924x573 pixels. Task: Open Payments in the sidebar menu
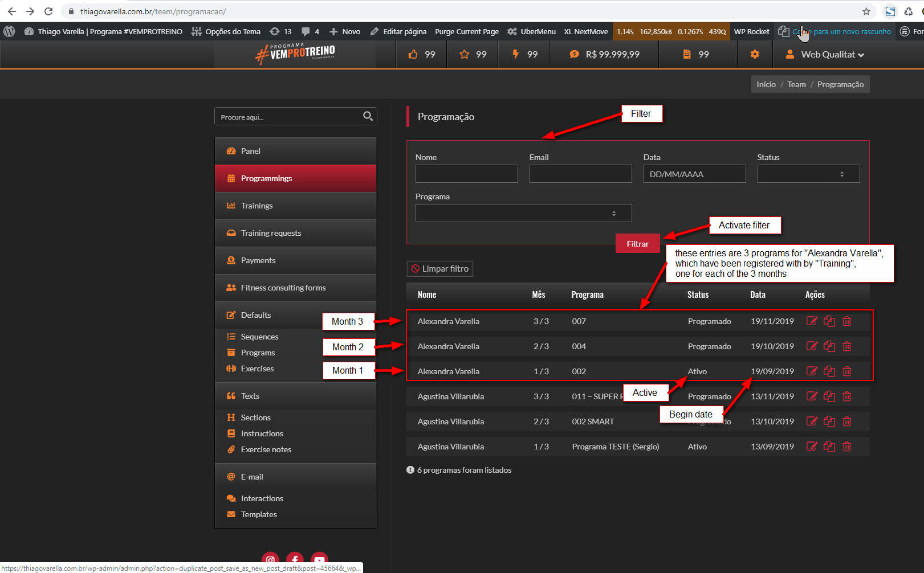[x=258, y=260]
